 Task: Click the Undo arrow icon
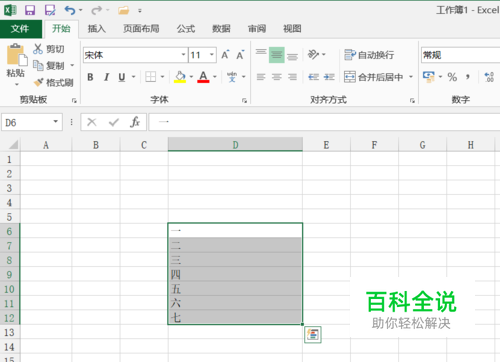[70, 10]
